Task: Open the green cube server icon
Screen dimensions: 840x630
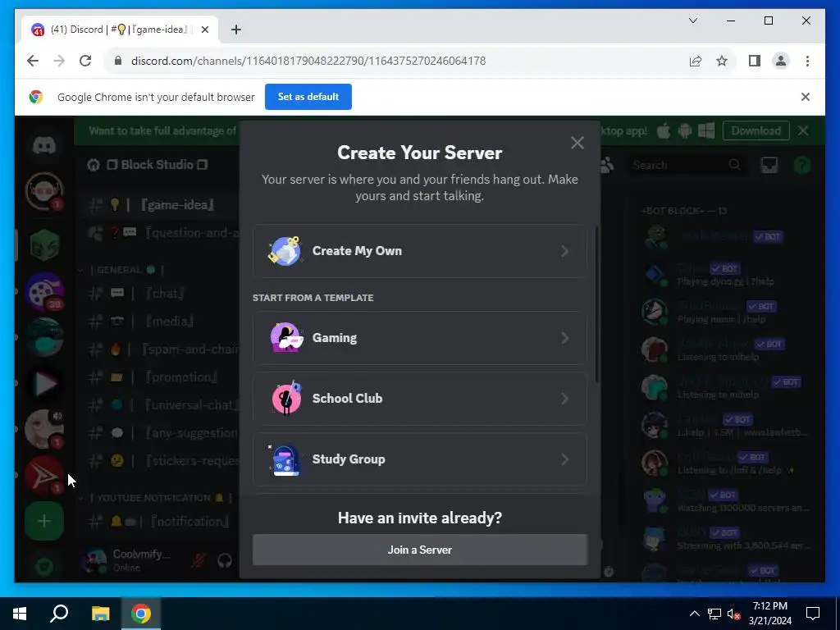Action: [x=44, y=244]
